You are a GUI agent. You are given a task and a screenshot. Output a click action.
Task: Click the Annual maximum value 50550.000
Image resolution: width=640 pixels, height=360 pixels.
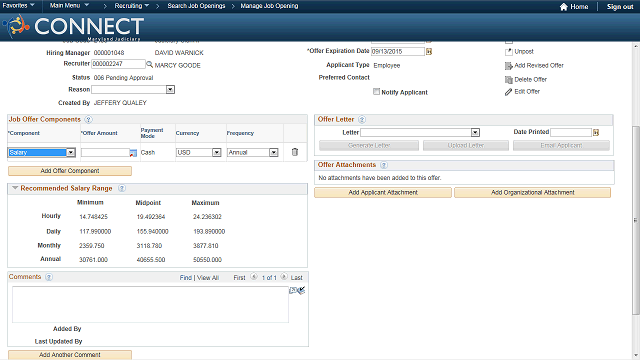(207, 260)
